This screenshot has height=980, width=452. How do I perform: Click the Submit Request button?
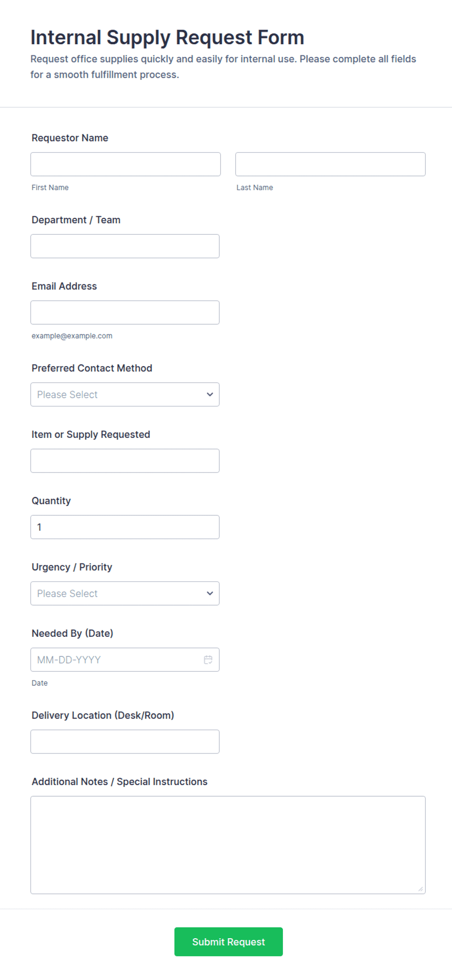pos(228,942)
